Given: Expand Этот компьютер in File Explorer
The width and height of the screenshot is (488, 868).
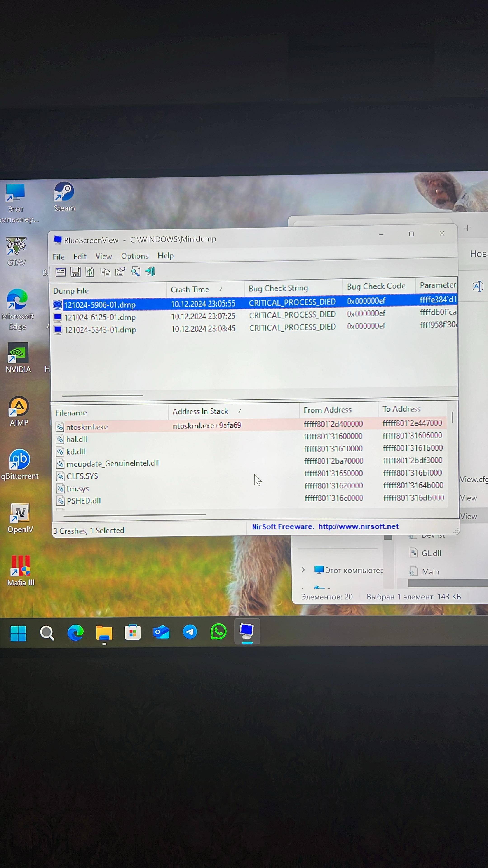Looking at the screenshot, I should [x=303, y=570].
